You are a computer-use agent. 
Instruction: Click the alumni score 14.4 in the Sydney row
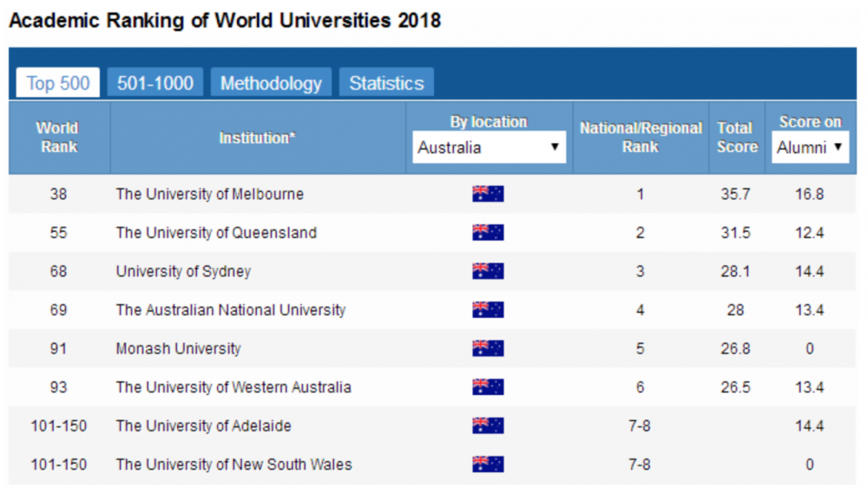point(809,271)
